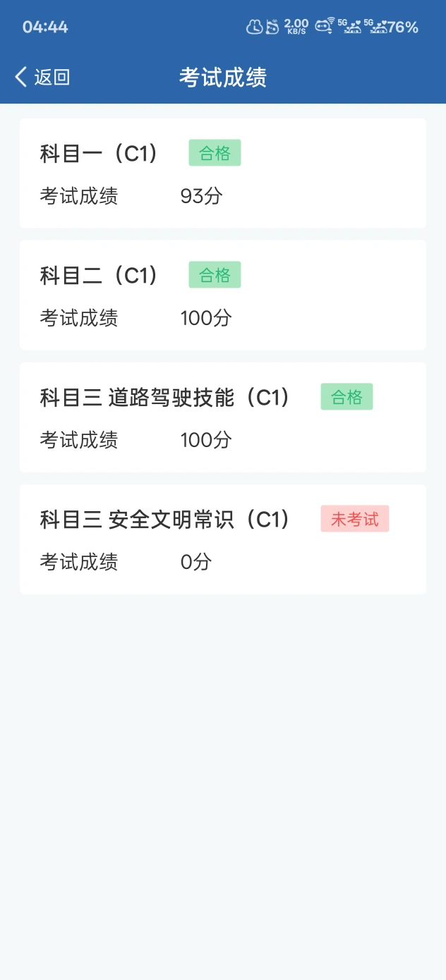Image resolution: width=446 pixels, height=980 pixels.
Task: Tap the 100分 score under 科目二
Action: coord(206,318)
